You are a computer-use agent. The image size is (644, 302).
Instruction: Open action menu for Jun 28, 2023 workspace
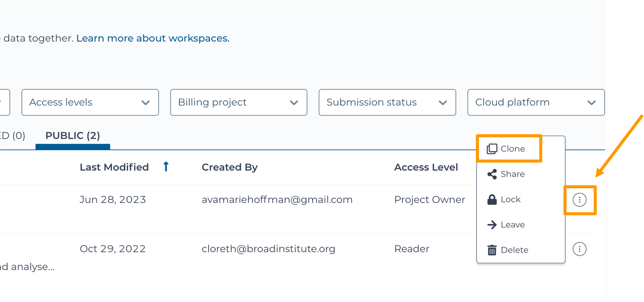(x=580, y=200)
